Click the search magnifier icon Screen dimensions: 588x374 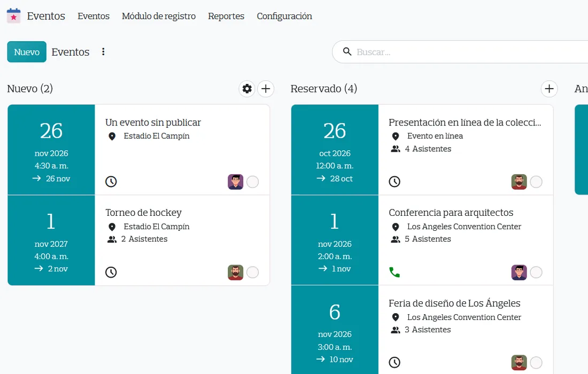pyautogui.click(x=347, y=52)
